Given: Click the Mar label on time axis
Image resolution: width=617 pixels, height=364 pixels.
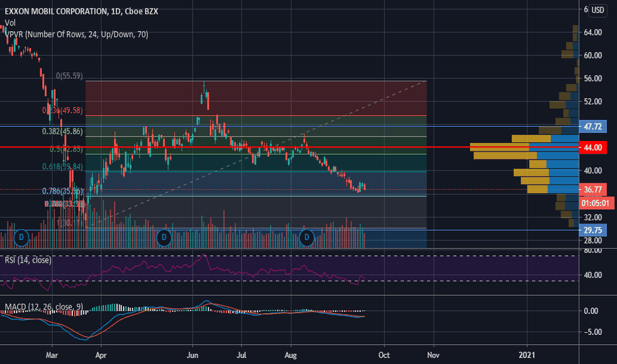Looking at the screenshot, I should [52, 355].
